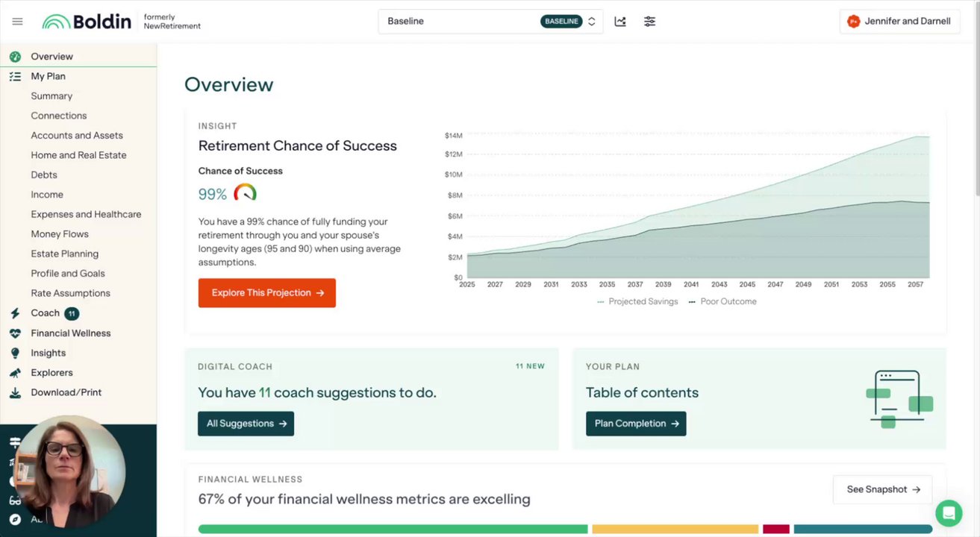Open the scenario settings sliders icon
The height and width of the screenshot is (537, 980).
pos(649,22)
